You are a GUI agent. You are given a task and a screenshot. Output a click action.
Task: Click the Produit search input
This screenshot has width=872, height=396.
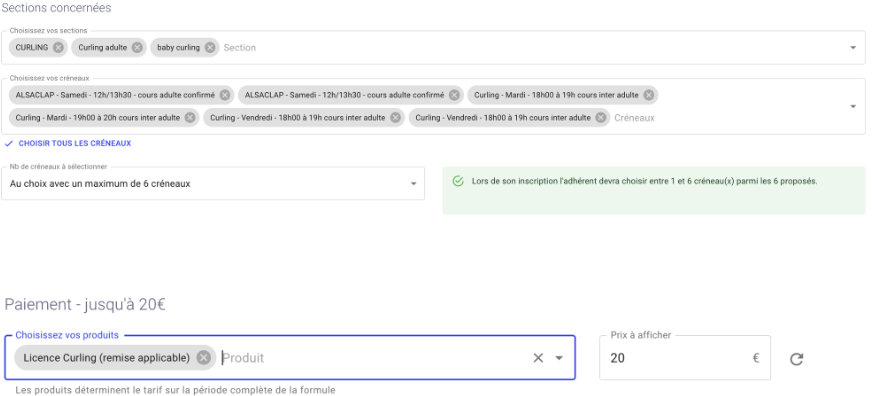(244, 358)
